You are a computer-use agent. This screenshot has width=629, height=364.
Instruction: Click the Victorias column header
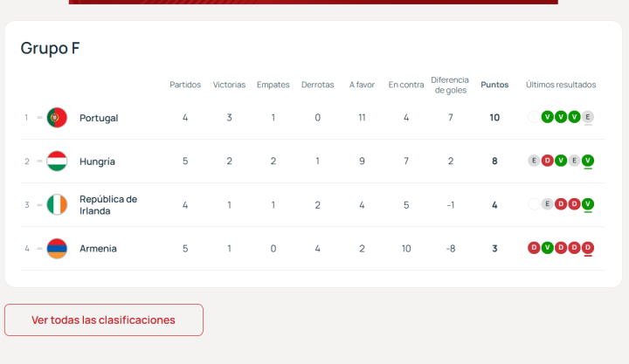(x=230, y=85)
